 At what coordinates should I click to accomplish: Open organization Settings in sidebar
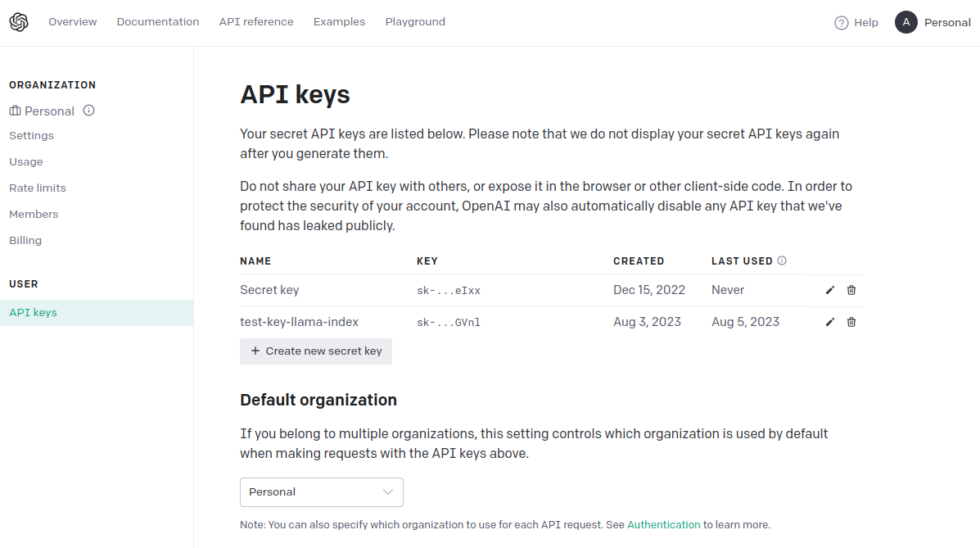pyautogui.click(x=31, y=135)
